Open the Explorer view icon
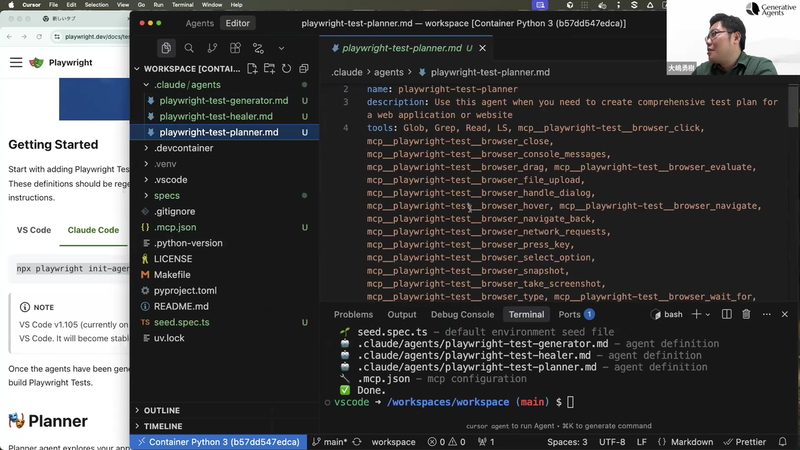Viewport: 800px width, 450px height. click(x=166, y=48)
